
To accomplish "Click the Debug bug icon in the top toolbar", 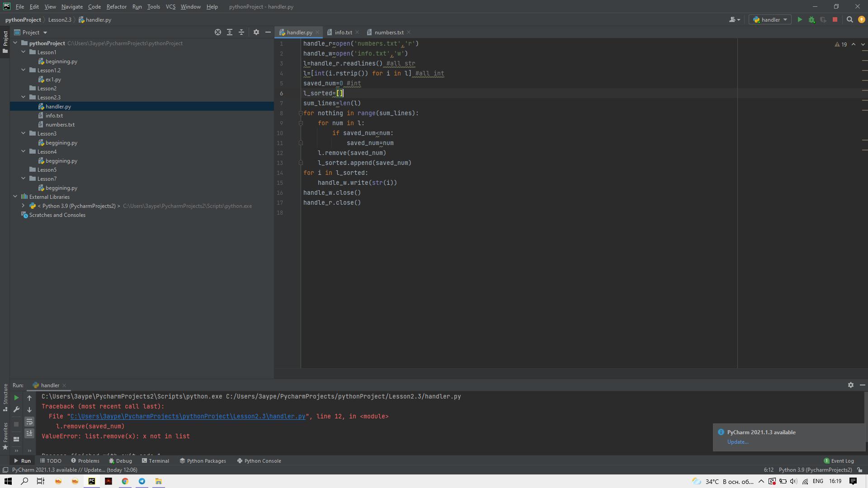I will click(811, 20).
